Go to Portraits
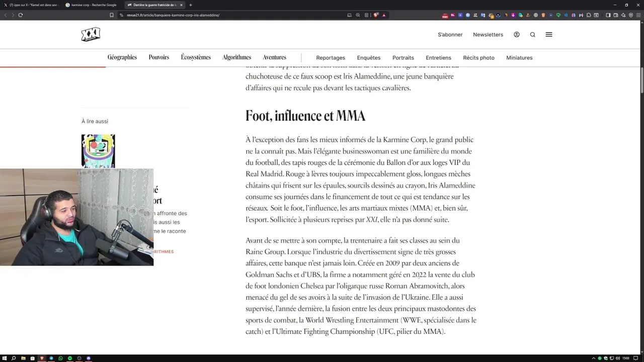The width and height of the screenshot is (644, 362). (403, 58)
